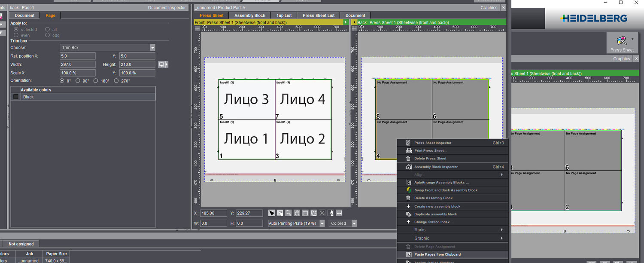
Task: Click the Press Sheet icon under Heidelberg logo
Action: [x=622, y=41]
